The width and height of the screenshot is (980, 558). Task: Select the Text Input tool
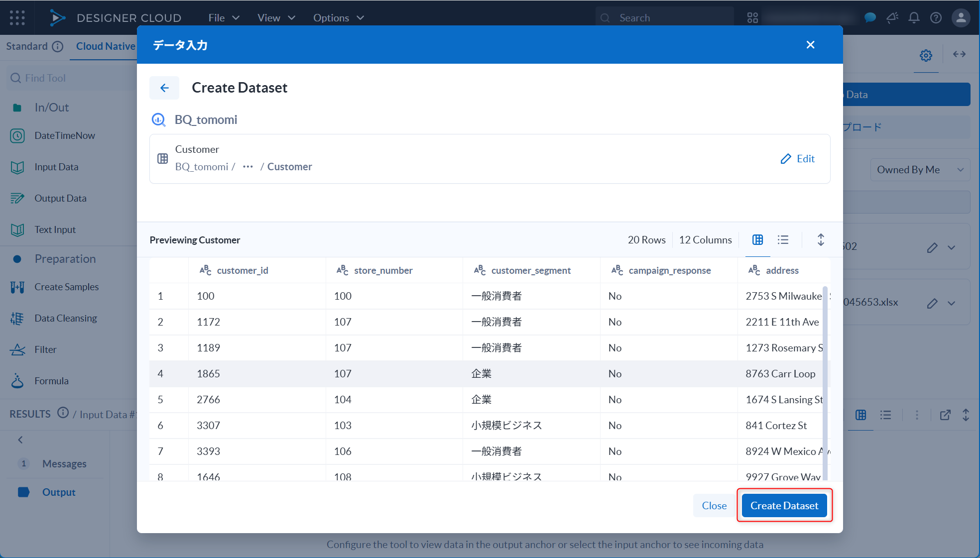[55, 229]
